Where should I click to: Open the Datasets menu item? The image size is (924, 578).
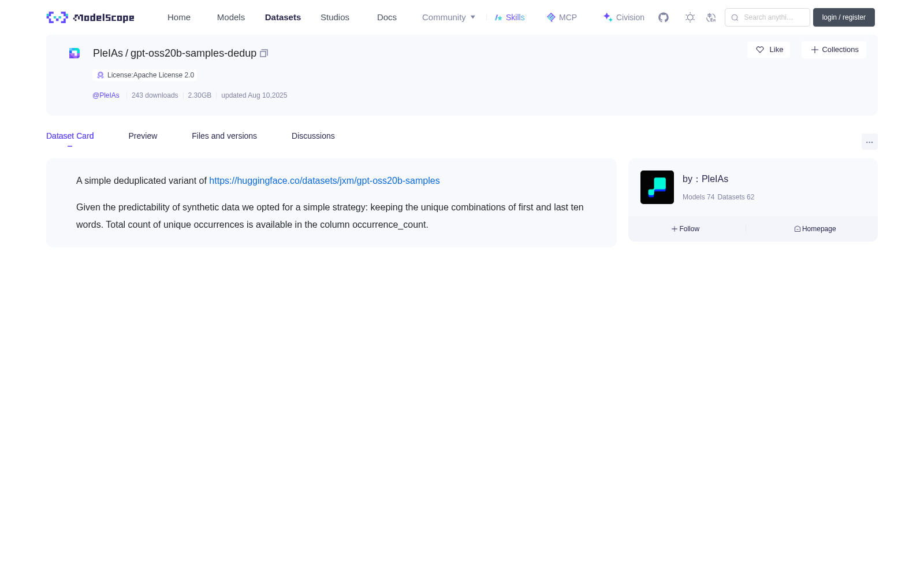click(283, 17)
